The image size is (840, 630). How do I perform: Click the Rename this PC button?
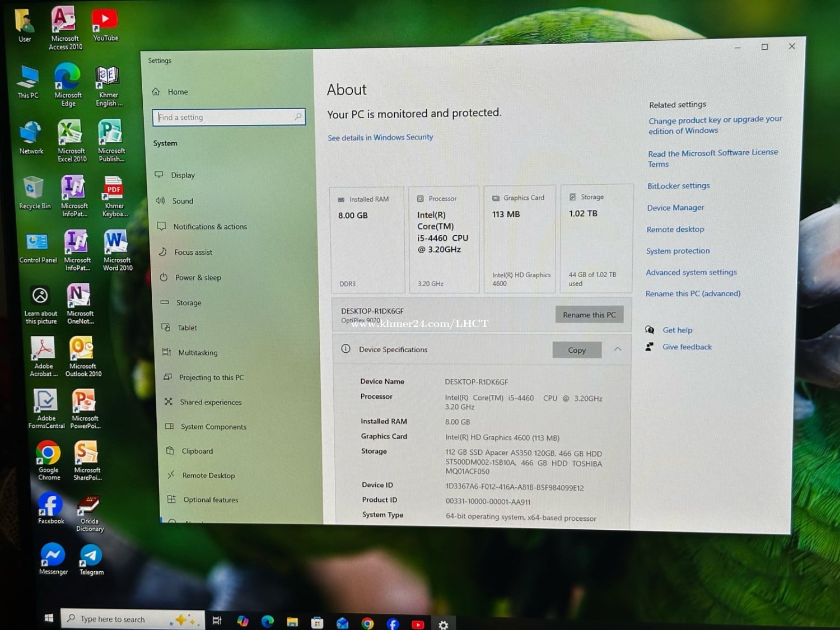(x=589, y=315)
